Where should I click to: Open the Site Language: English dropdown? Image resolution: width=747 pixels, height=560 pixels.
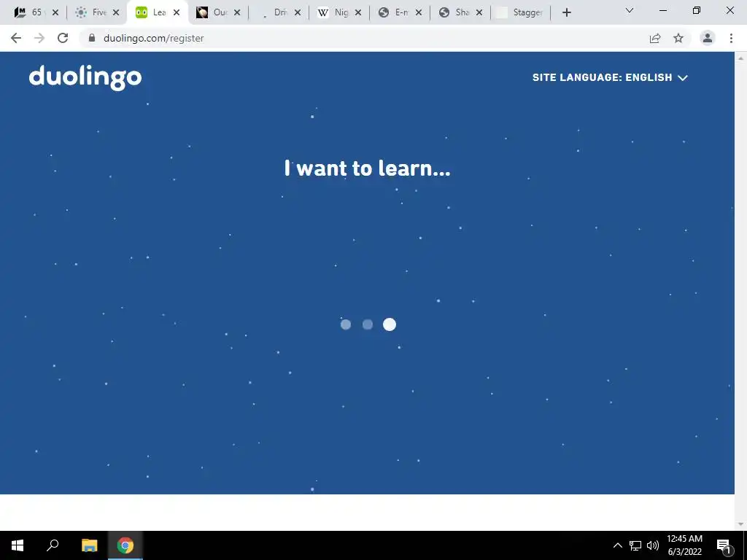(610, 77)
